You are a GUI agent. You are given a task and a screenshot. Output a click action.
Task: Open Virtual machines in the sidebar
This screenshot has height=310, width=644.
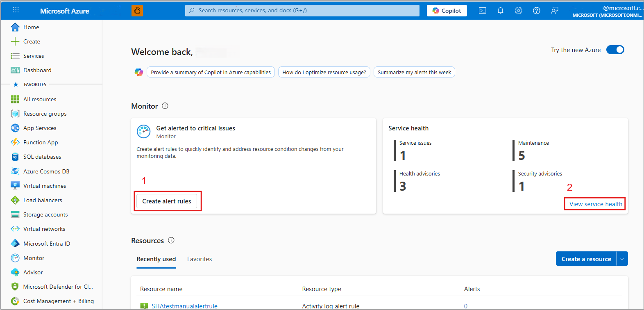45,186
